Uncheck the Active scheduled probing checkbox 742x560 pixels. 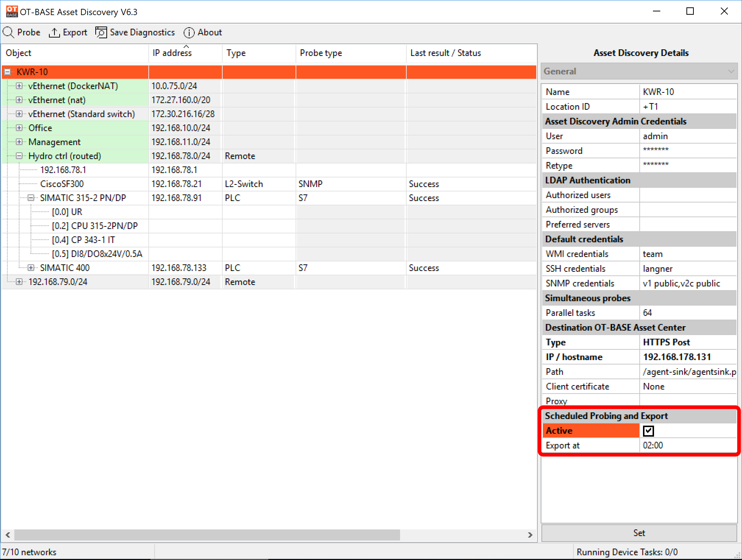coord(649,430)
